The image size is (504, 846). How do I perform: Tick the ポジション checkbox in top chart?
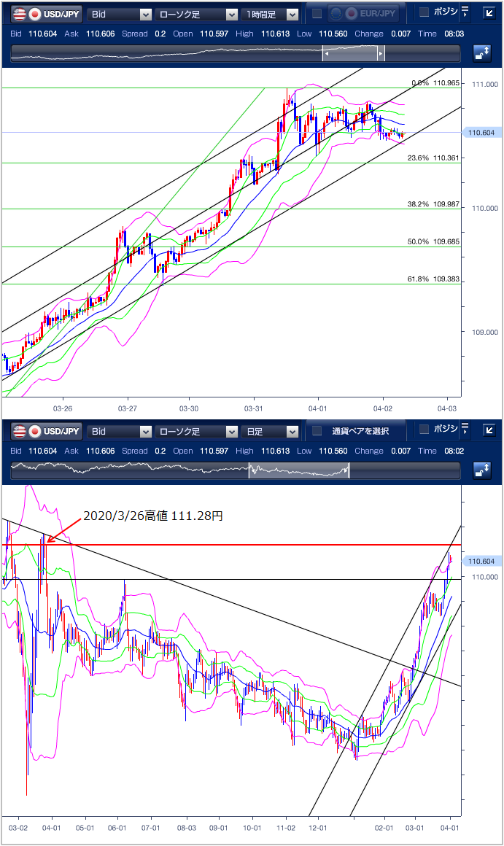pyautogui.click(x=424, y=12)
